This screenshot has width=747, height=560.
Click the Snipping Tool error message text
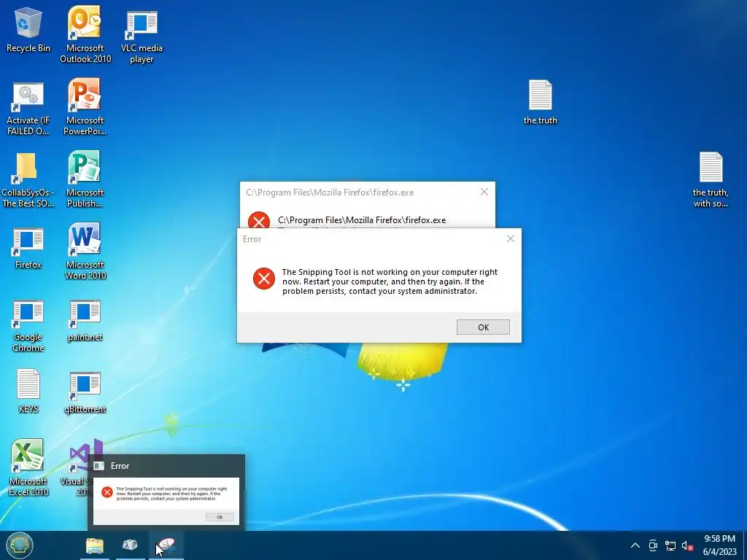click(390, 281)
